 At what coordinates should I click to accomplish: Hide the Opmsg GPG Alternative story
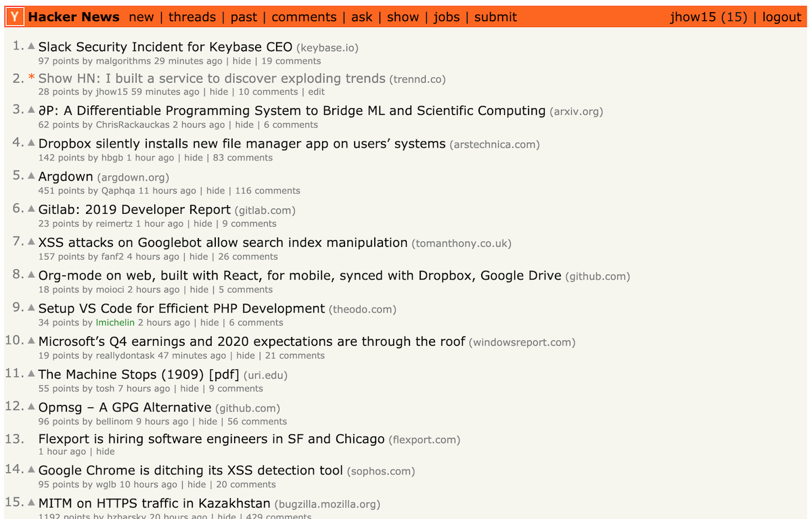(208, 422)
